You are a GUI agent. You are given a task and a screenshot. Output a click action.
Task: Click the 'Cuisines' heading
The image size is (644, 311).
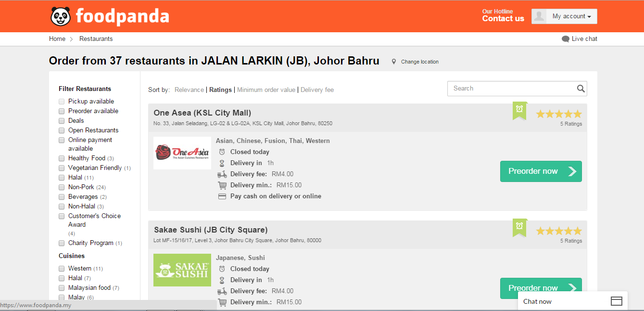coord(72,256)
